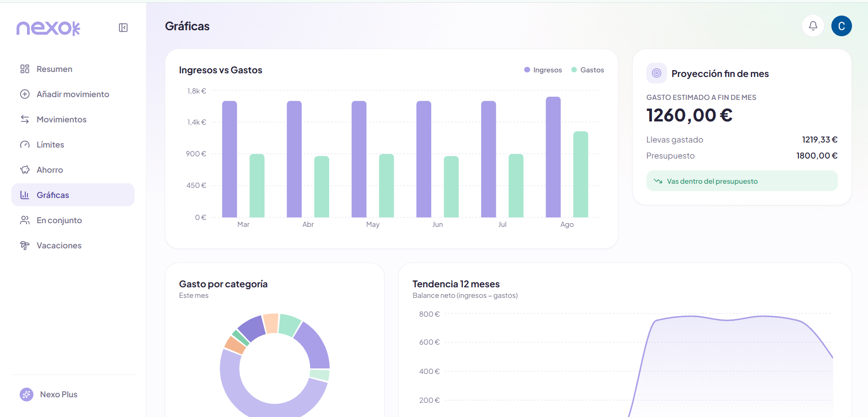This screenshot has width=868, height=417.
Task: Select the Gráficas sidebar item
Action: coord(73,195)
